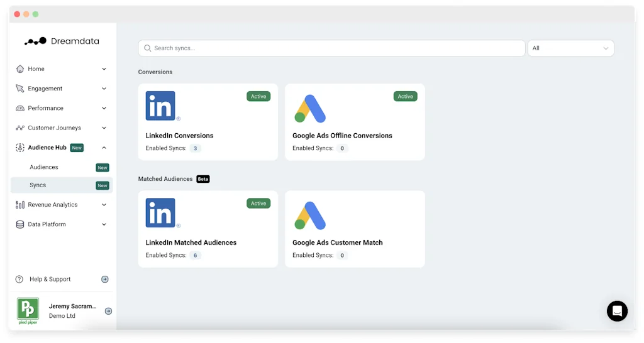Click the Help & Support question icon
The height and width of the screenshot is (343, 644).
click(x=19, y=280)
